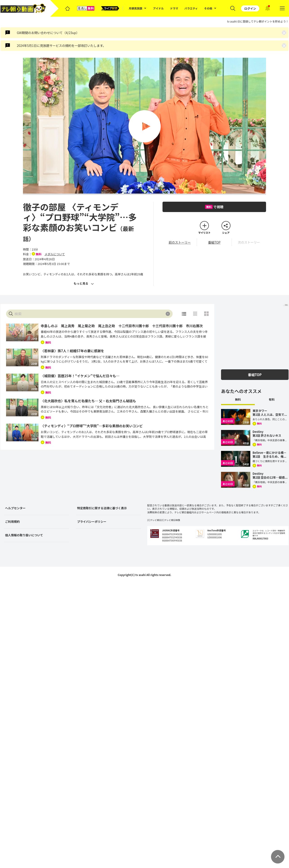Viewport: 289px width, 868px height.
Task: Click the テレ朝動画 logo
Action: pos(23,8)
